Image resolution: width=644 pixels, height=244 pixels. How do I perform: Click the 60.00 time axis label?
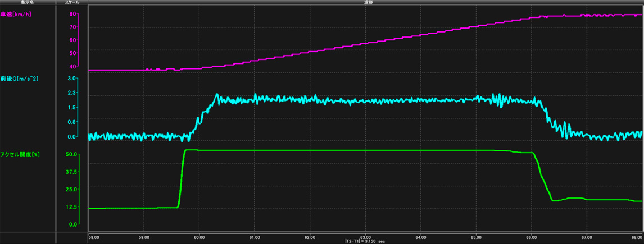[x=199, y=237]
